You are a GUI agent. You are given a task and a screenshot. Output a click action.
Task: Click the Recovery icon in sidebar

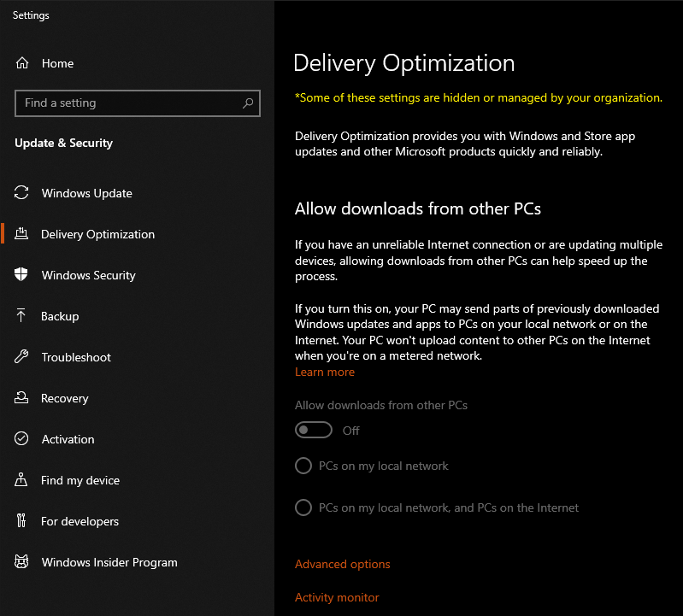point(21,397)
